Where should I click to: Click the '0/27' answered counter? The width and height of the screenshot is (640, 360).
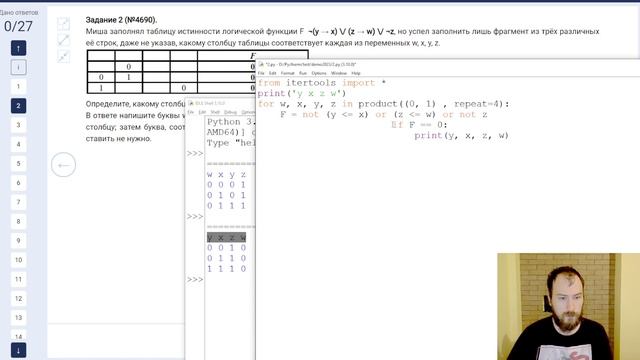pos(18,27)
